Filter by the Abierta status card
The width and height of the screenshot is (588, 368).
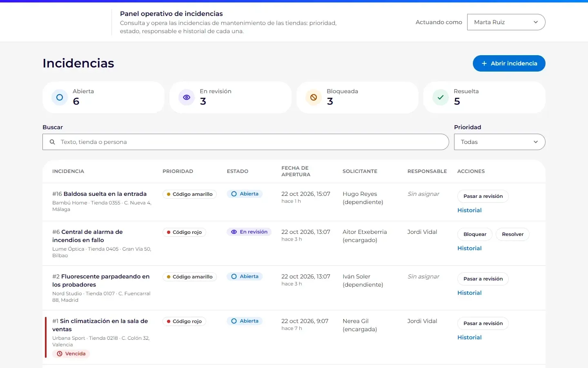(103, 97)
